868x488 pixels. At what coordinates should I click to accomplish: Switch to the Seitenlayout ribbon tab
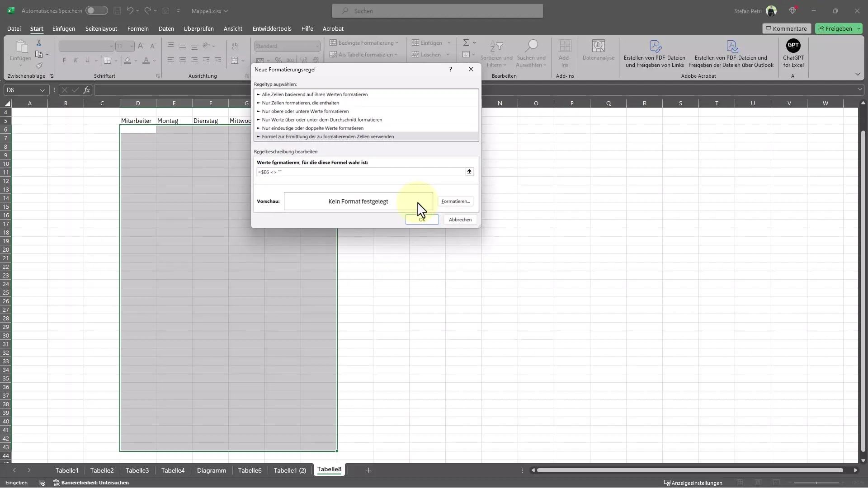click(101, 28)
